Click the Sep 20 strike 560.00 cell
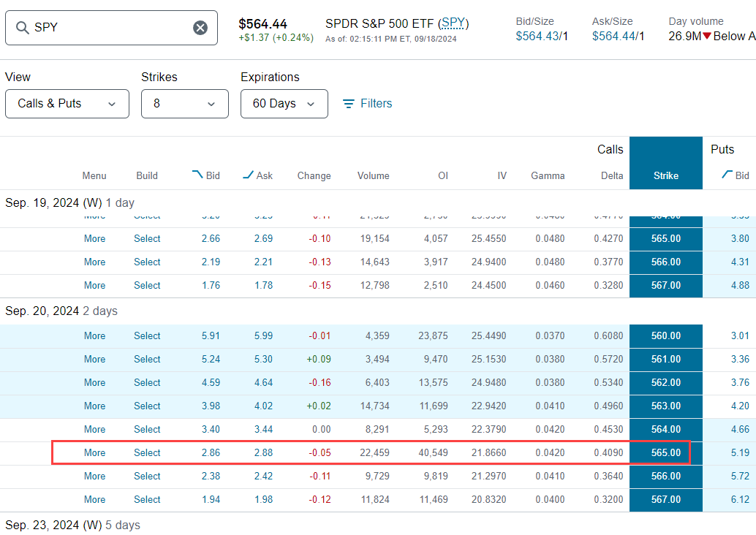This screenshot has height=535, width=756. pyautogui.click(x=666, y=336)
